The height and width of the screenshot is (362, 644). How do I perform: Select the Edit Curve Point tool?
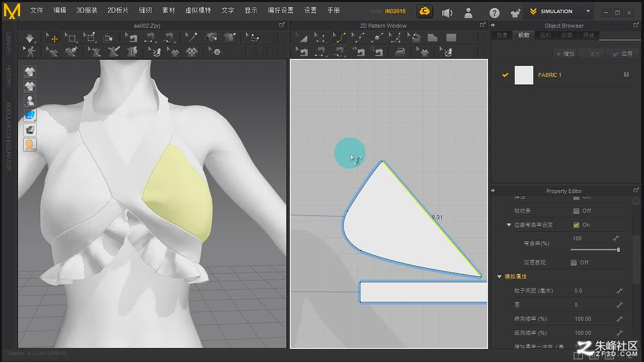[x=358, y=38]
